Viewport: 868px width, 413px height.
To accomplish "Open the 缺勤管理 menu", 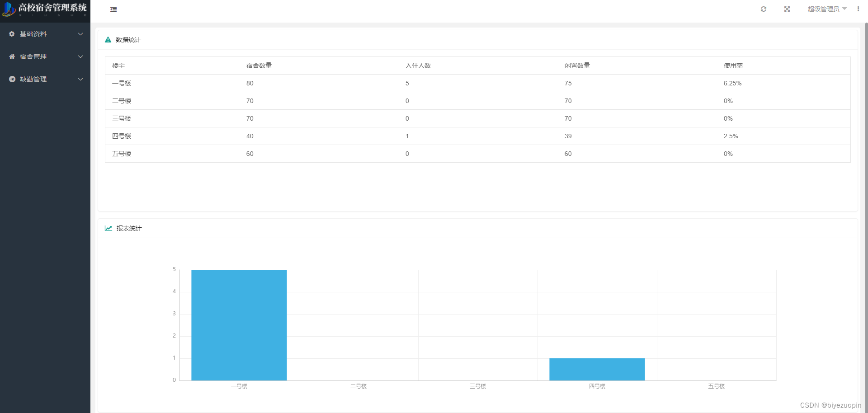I will point(45,79).
